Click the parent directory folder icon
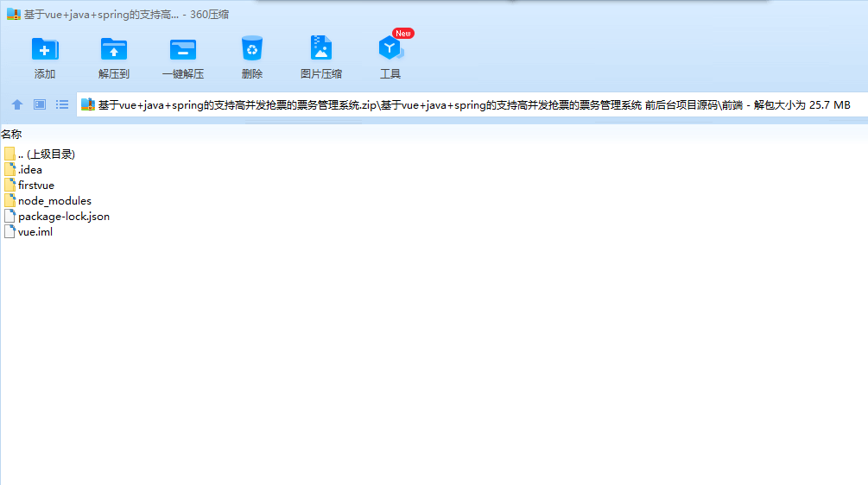The width and height of the screenshot is (868, 485). pos(10,154)
